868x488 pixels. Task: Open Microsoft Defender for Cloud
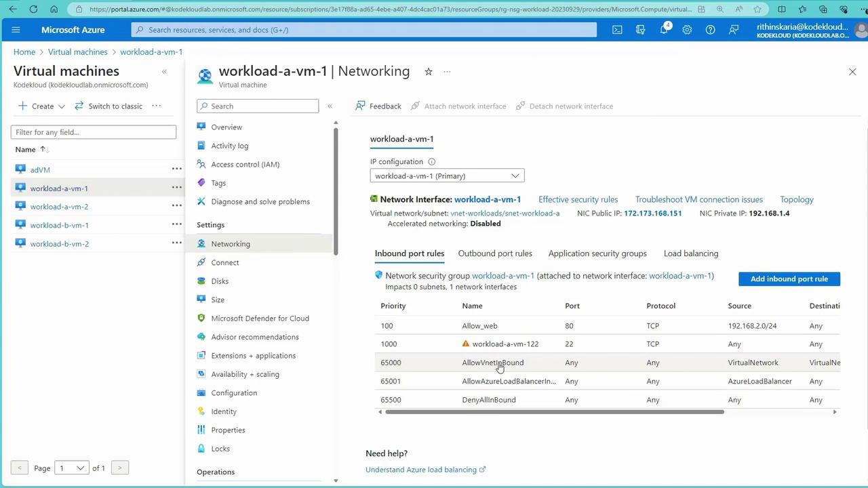pos(260,319)
